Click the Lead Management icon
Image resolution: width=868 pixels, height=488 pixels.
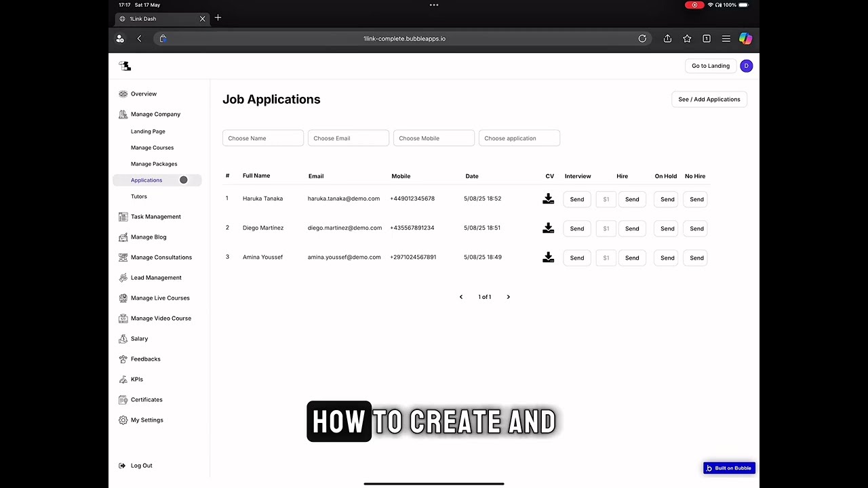[123, 278]
